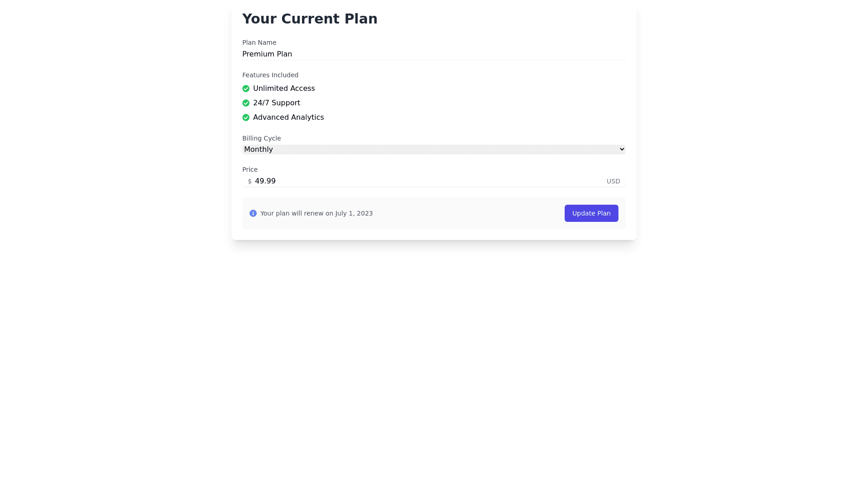The image size is (868, 488).
Task: Click the green checkmark beside Unlimited Access
Action: coord(246,89)
